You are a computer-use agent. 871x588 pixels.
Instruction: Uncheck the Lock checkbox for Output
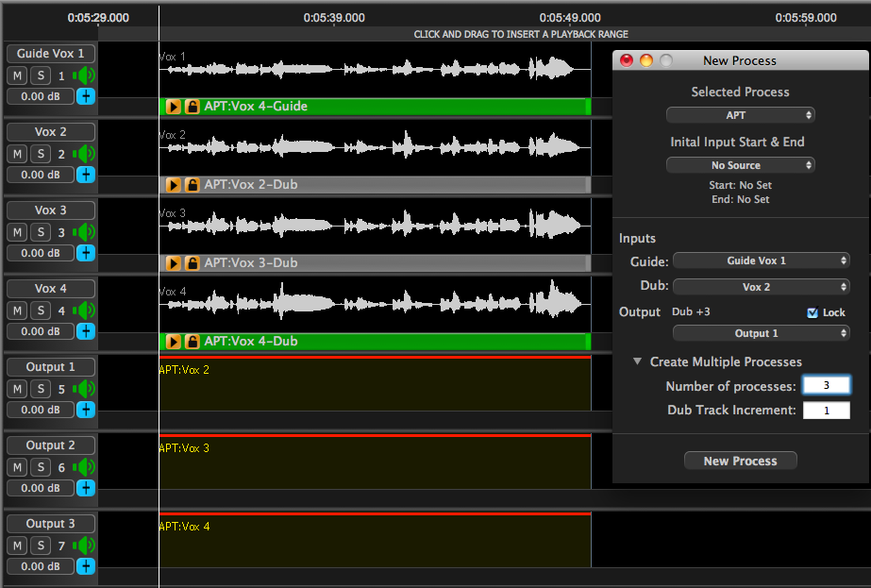[x=812, y=312]
